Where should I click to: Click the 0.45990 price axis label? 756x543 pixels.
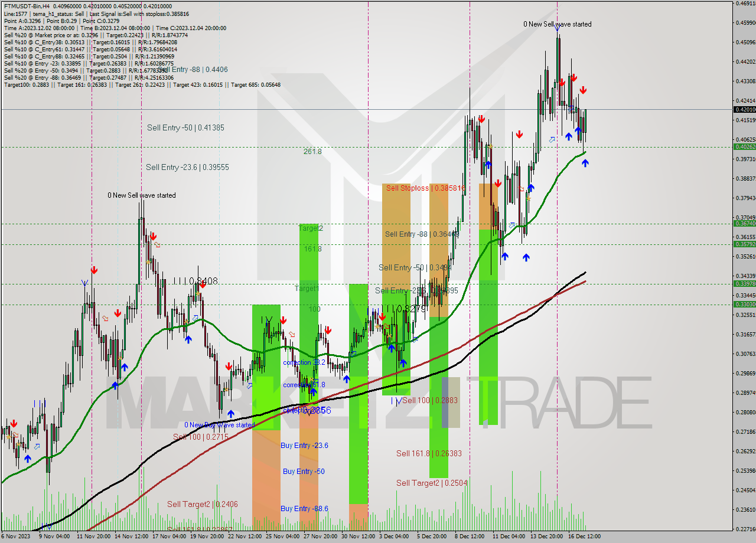tap(745, 23)
